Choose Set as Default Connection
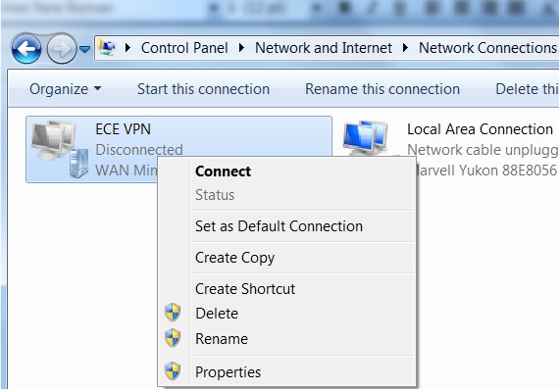Screen dimensions: 559x392 (x=279, y=226)
